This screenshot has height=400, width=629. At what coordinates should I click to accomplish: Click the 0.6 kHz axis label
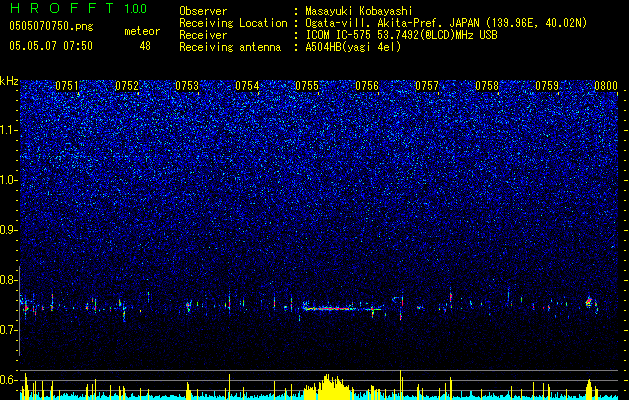click(8, 380)
